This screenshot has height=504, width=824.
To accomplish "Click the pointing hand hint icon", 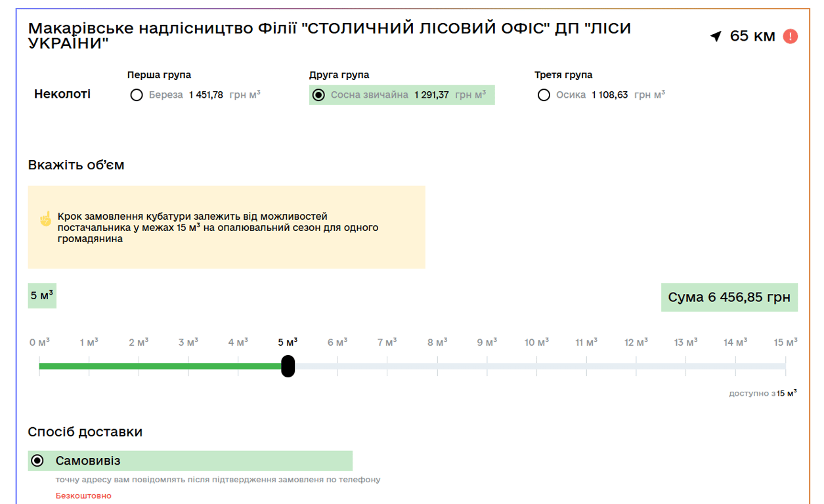I will [45, 219].
